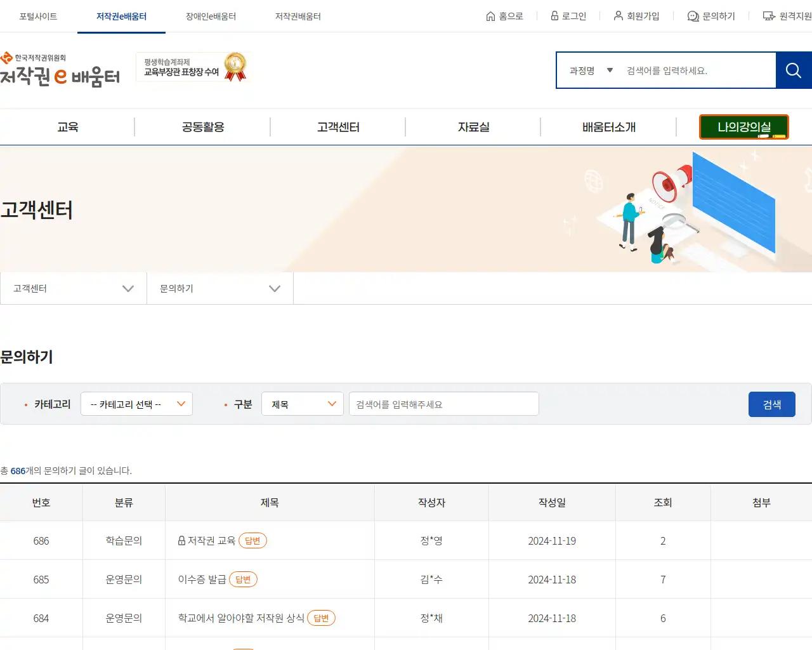Click the 교육부장관 표창장 medal badge
Screen dimensions: 812x650
(x=193, y=67)
